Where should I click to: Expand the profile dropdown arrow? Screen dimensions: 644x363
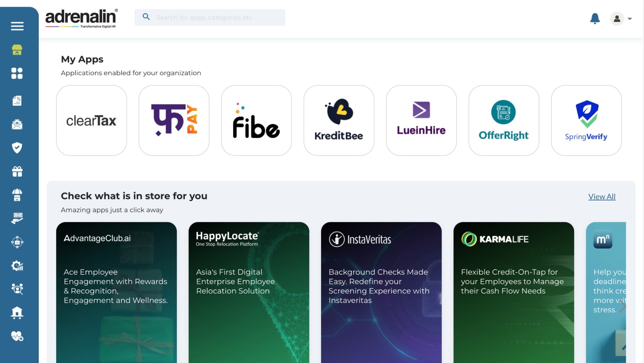point(630,19)
